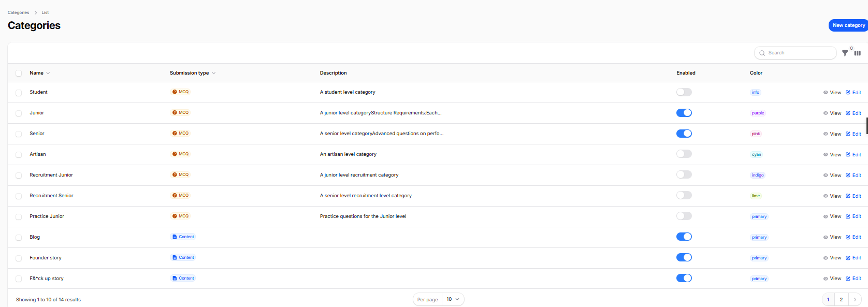Viewport: 868px width, 307px height.
Task: Enable the Student category toggle
Action: coord(684,92)
